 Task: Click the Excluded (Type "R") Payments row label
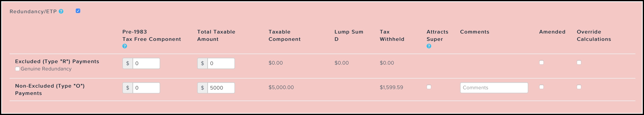(57, 61)
